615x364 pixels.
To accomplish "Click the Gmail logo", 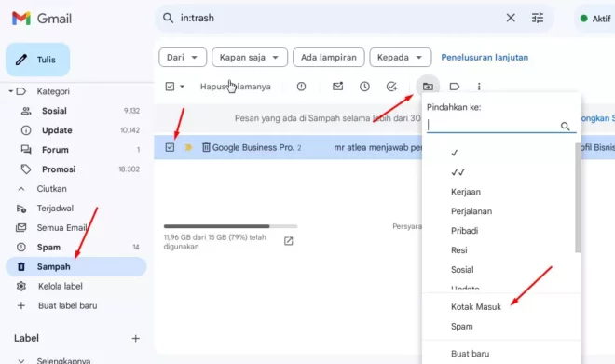I will (42, 19).
